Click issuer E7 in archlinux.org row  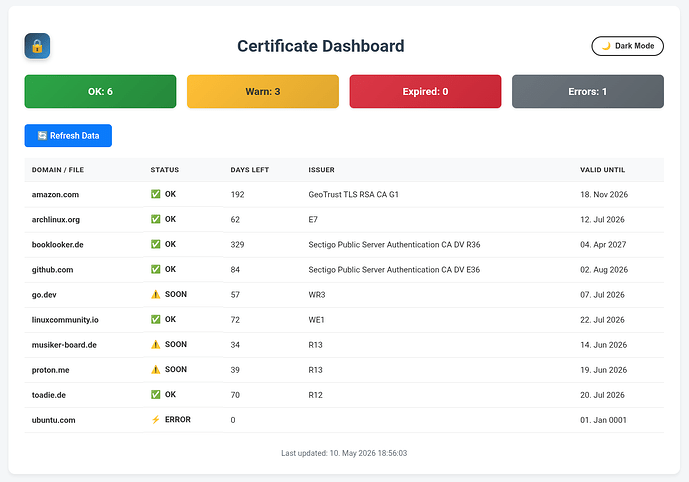coord(313,219)
